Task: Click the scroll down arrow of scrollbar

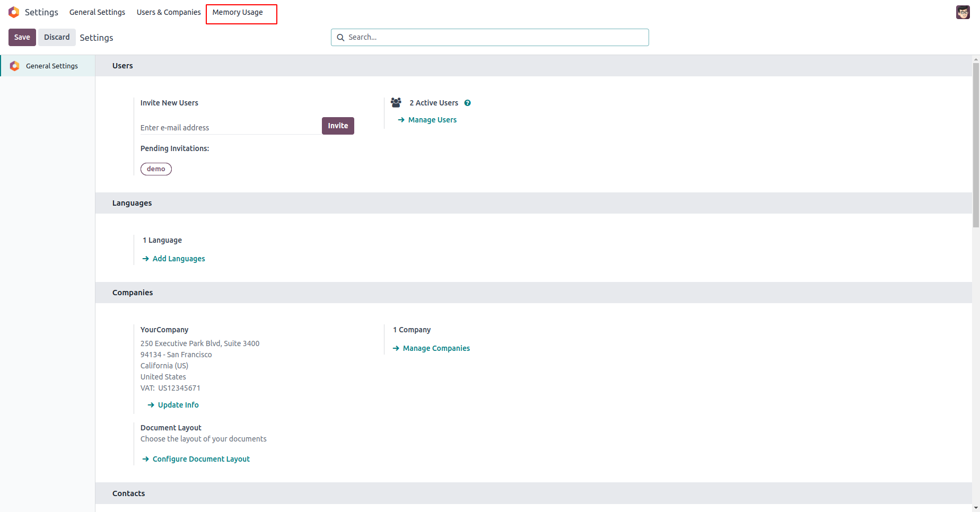Action: 976,508
